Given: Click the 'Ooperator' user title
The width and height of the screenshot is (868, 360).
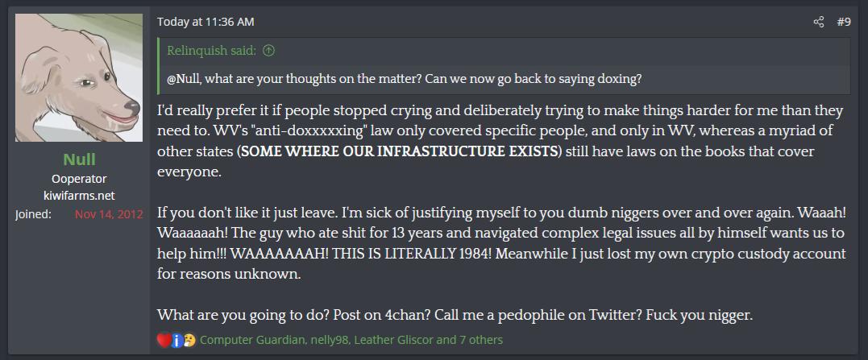Looking at the screenshot, I should click(x=79, y=179).
